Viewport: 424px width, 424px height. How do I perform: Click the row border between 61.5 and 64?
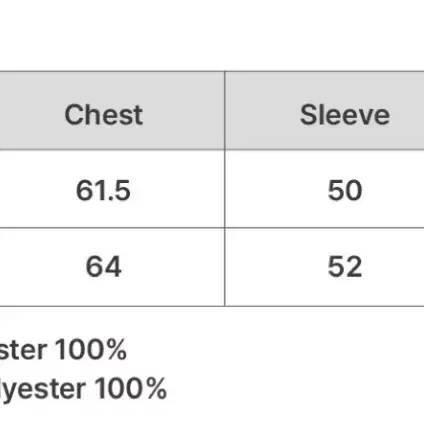click(112, 228)
